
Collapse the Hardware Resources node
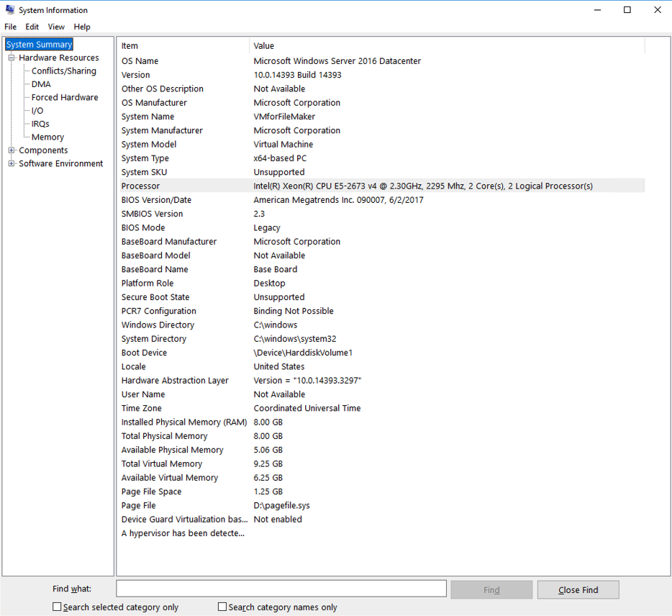click(x=11, y=58)
